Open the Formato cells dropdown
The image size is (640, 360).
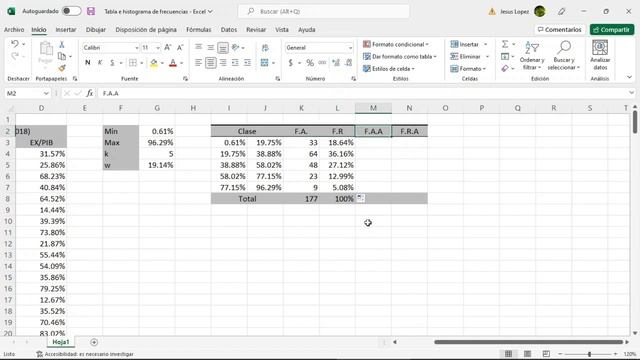[468, 69]
